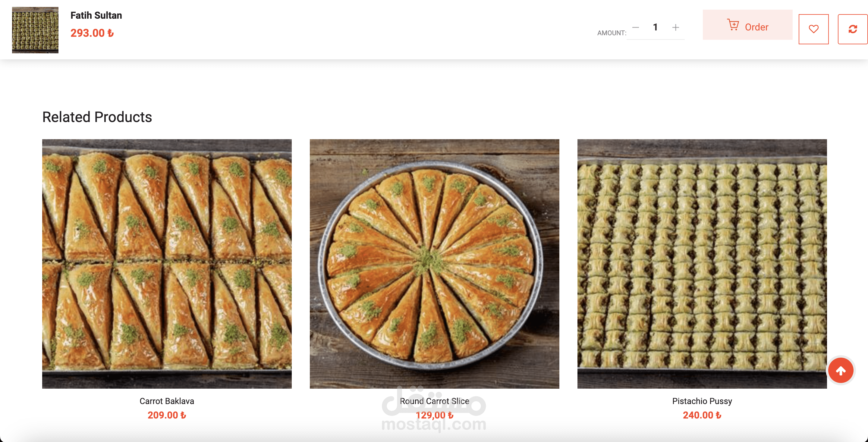Click the compare arrows icon button

pos(853,29)
